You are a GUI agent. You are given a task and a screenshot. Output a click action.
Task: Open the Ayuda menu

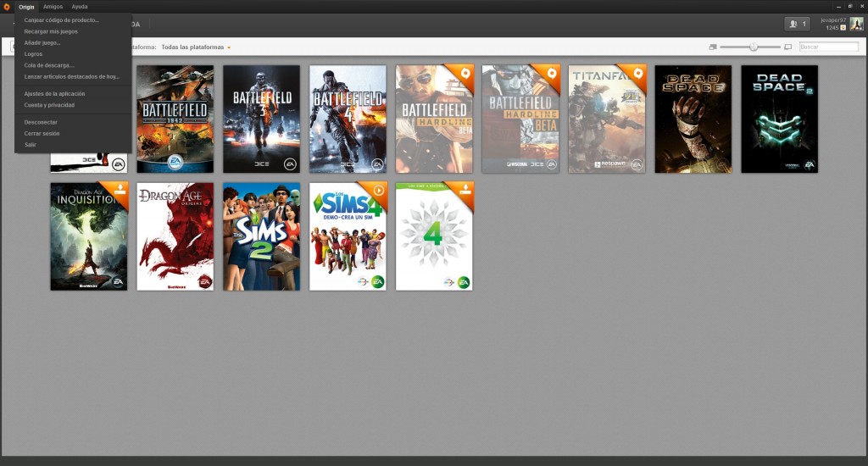(x=79, y=7)
